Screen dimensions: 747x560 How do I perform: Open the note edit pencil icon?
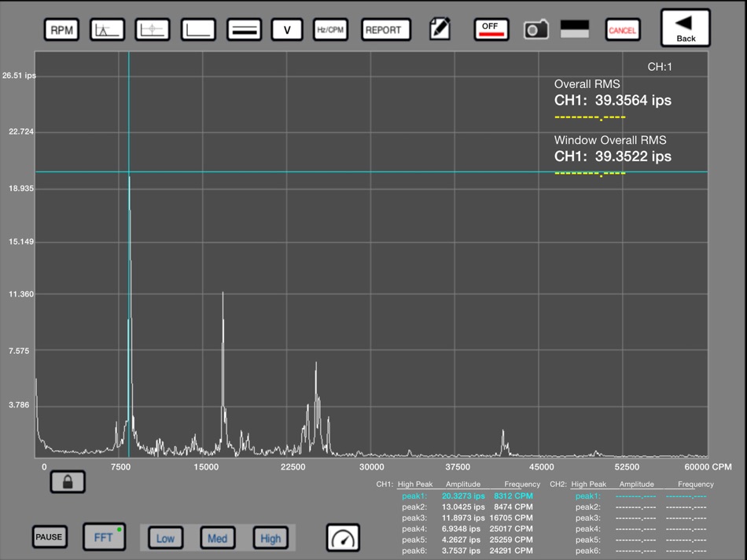pyautogui.click(x=440, y=28)
